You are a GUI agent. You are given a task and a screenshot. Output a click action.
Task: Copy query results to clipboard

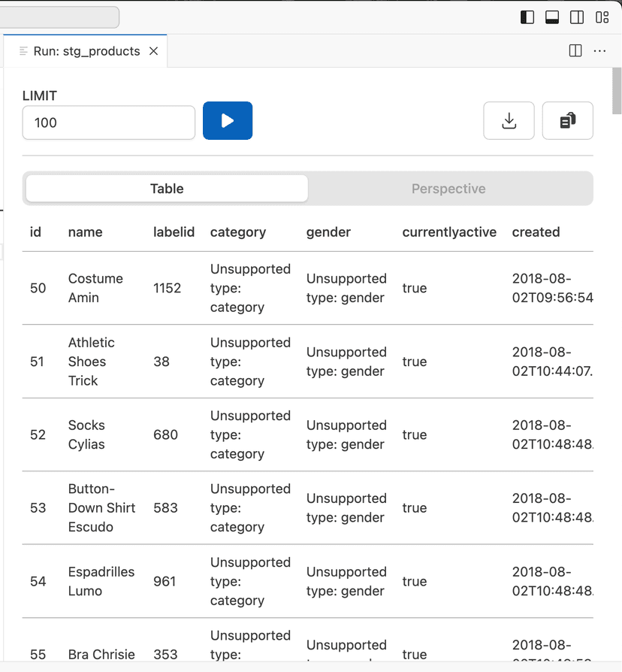[x=567, y=120]
